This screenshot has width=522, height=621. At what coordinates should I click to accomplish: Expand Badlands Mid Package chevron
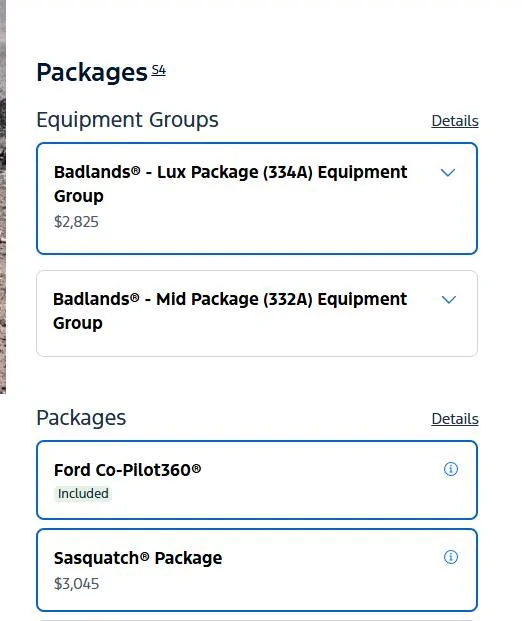coord(448,300)
